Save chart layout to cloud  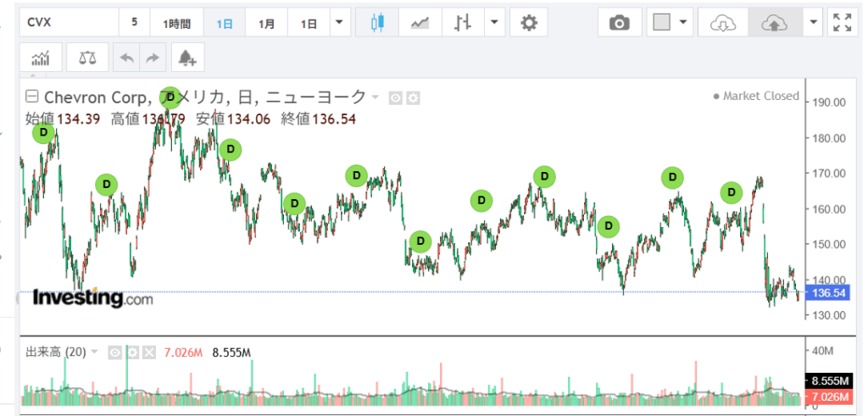point(774,23)
